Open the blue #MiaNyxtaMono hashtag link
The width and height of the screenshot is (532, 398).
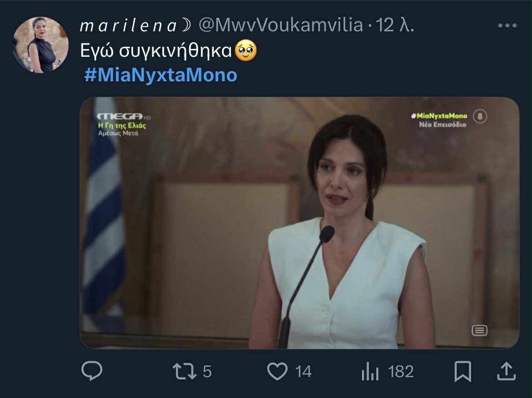[161, 75]
